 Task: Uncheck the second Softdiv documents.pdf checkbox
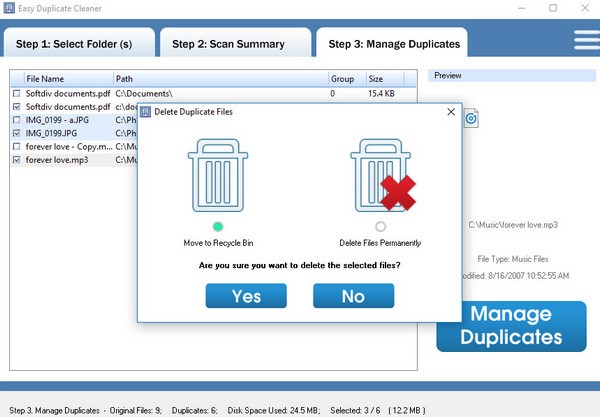pyautogui.click(x=16, y=107)
